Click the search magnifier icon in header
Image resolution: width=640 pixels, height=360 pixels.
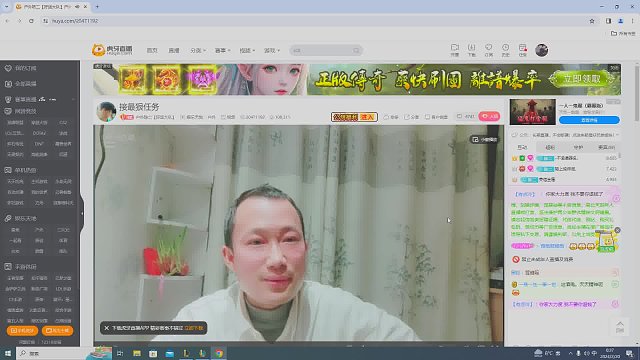[x=356, y=50]
